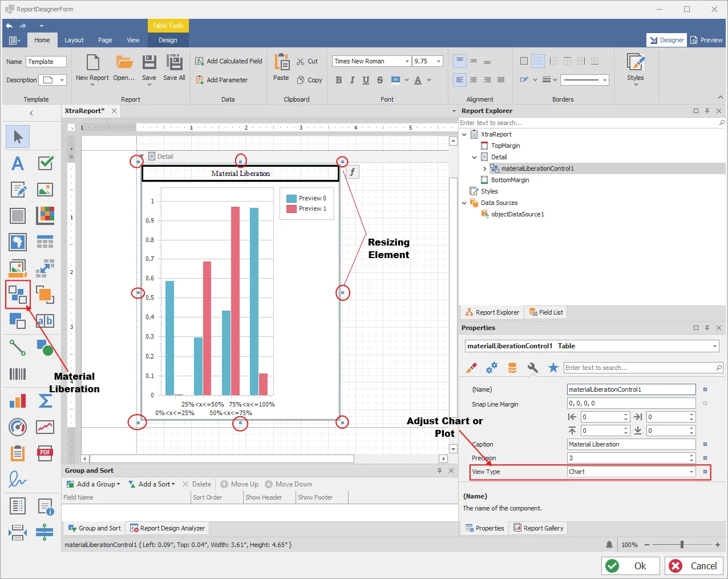Pick the Check Box control from toolbox

(x=45, y=164)
